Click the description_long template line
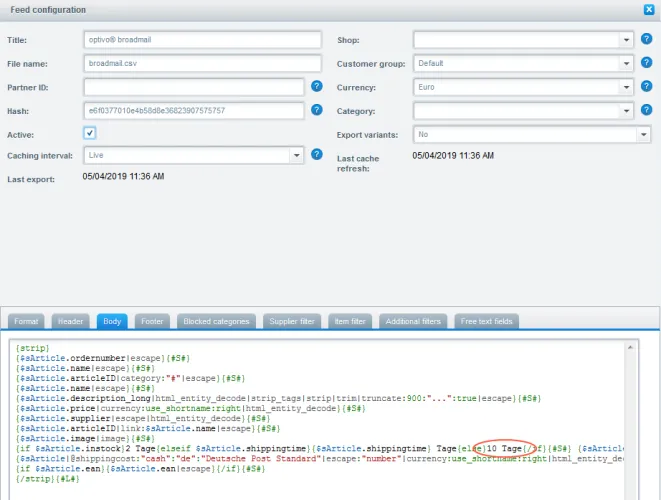The image size is (661, 500). coord(278,398)
